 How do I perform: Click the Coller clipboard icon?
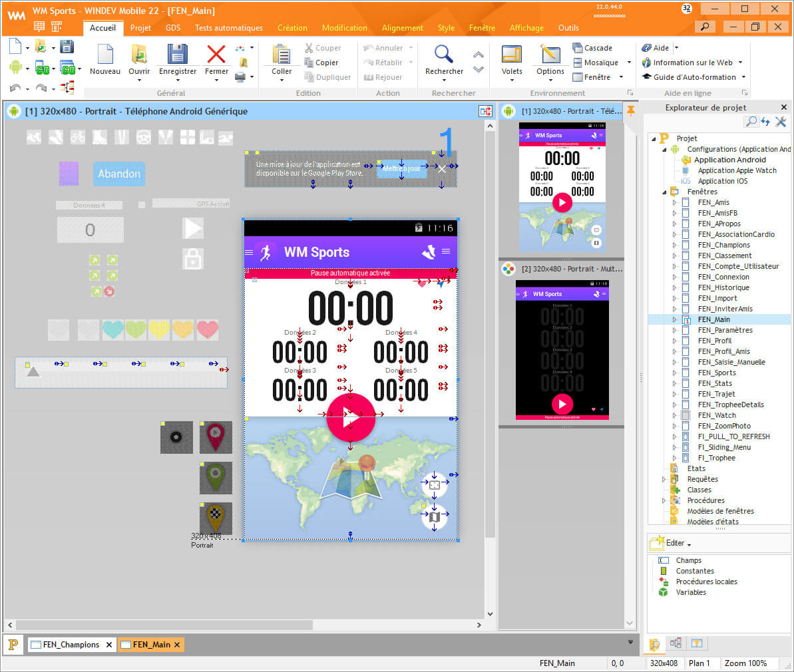(281, 54)
